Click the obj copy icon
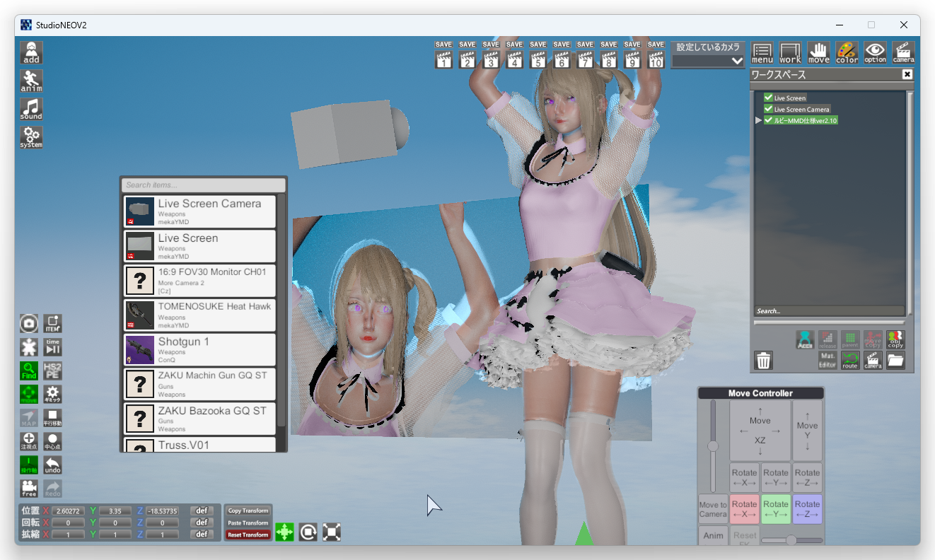Screen dimensions: 935x560 point(895,340)
